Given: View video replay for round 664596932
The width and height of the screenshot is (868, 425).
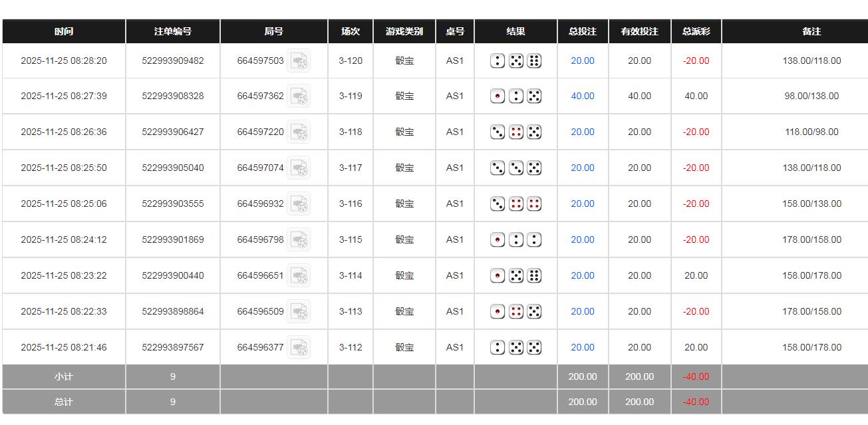Looking at the screenshot, I should (299, 204).
